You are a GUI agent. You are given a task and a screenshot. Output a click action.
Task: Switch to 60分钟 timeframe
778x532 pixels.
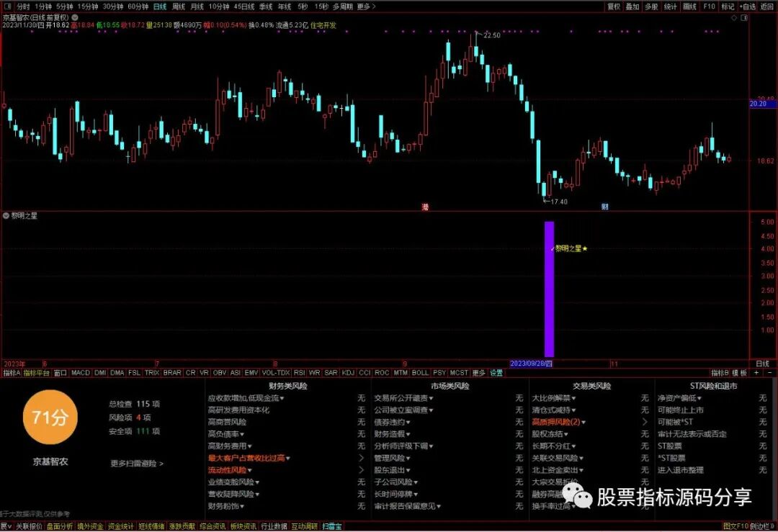pyautogui.click(x=138, y=6)
